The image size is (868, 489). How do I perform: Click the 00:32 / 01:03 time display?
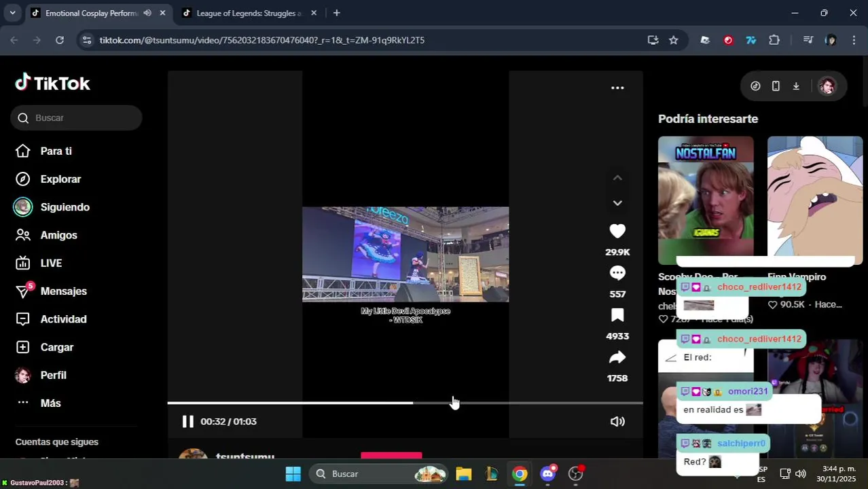click(228, 421)
